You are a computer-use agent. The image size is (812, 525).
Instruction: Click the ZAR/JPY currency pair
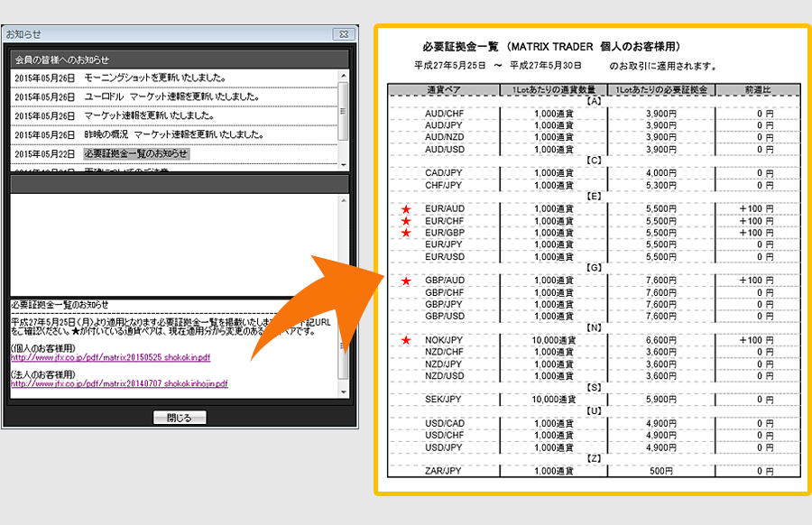(x=443, y=471)
